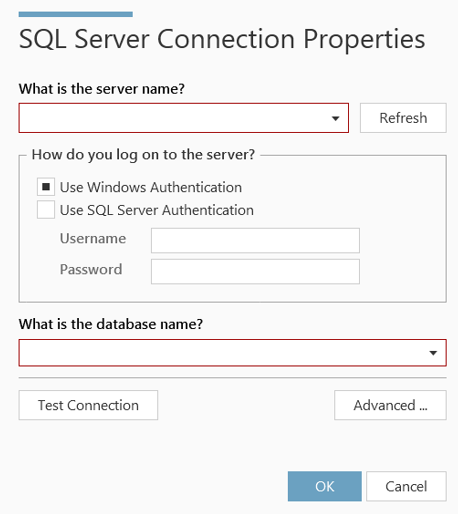The width and height of the screenshot is (458, 514).
Task: Expand the server name dropdown arrow
Action: (335, 118)
